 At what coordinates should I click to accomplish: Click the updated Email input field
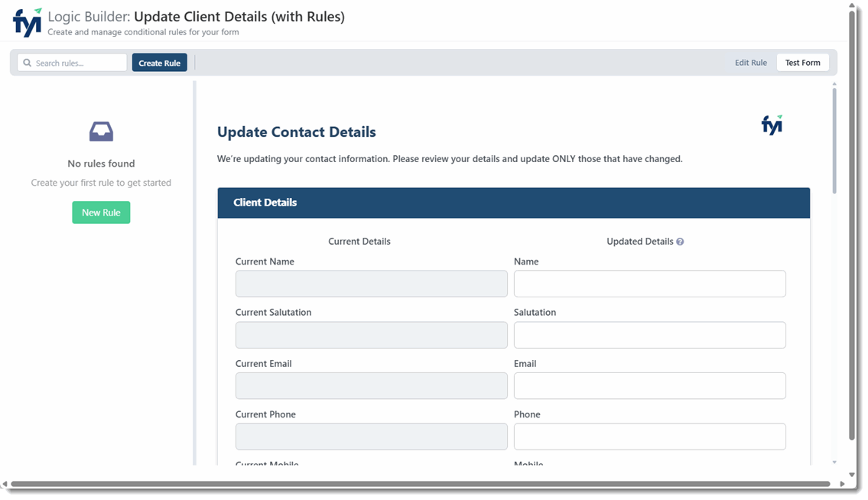650,385
